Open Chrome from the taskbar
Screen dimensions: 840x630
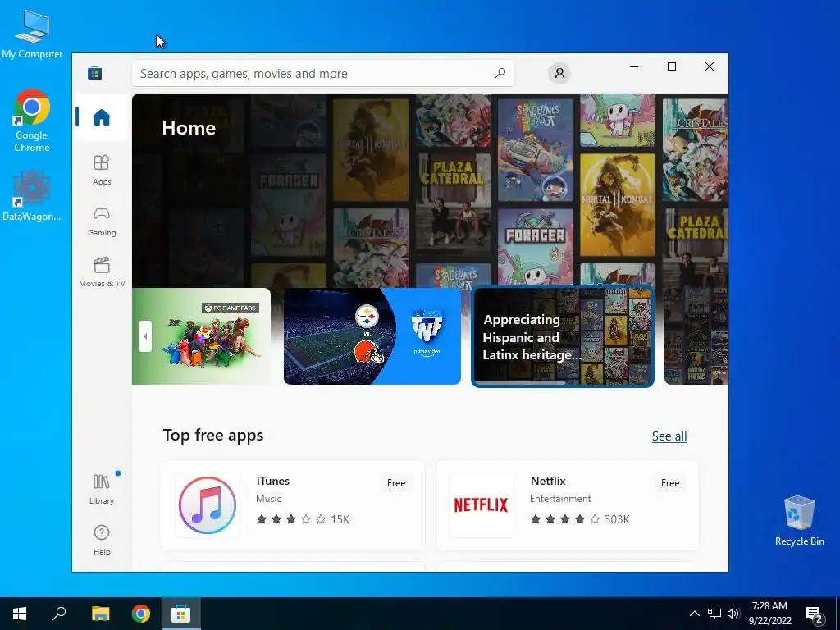tap(141, 614)
